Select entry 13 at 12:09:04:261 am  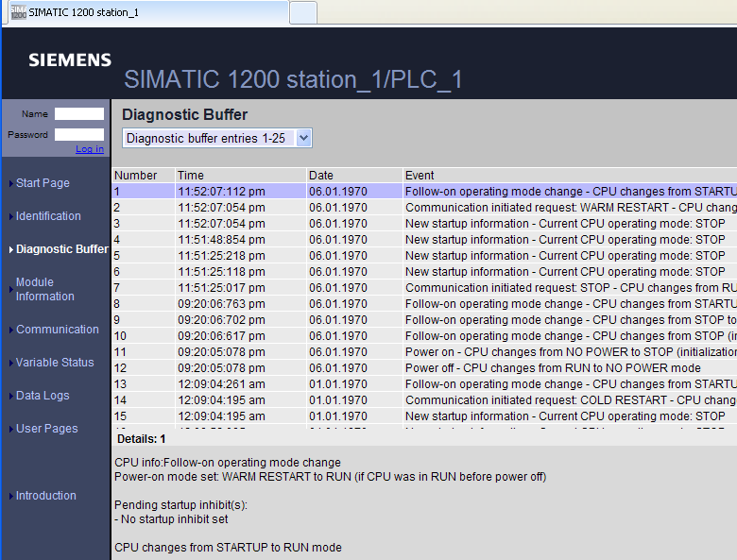[425, 383]
